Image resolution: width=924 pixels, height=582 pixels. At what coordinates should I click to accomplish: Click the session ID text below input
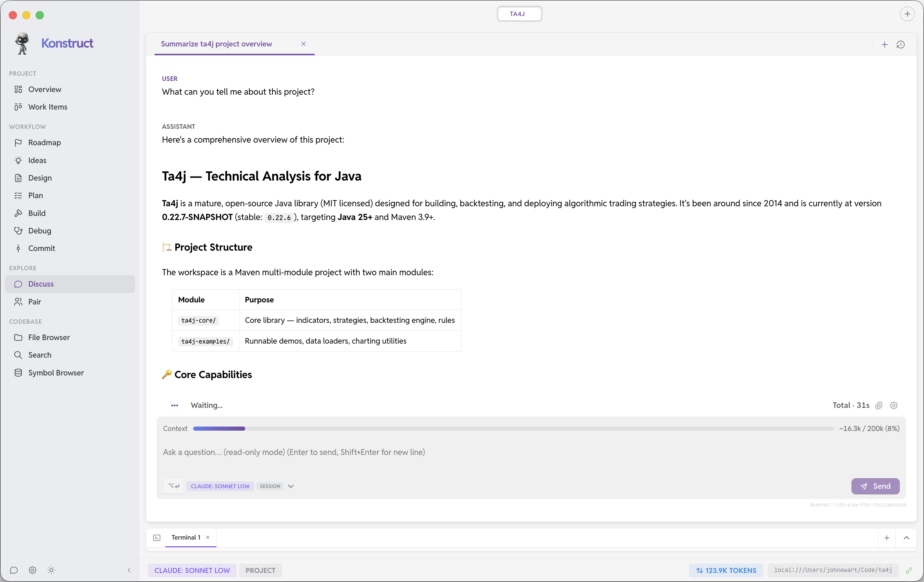point(858,505)
